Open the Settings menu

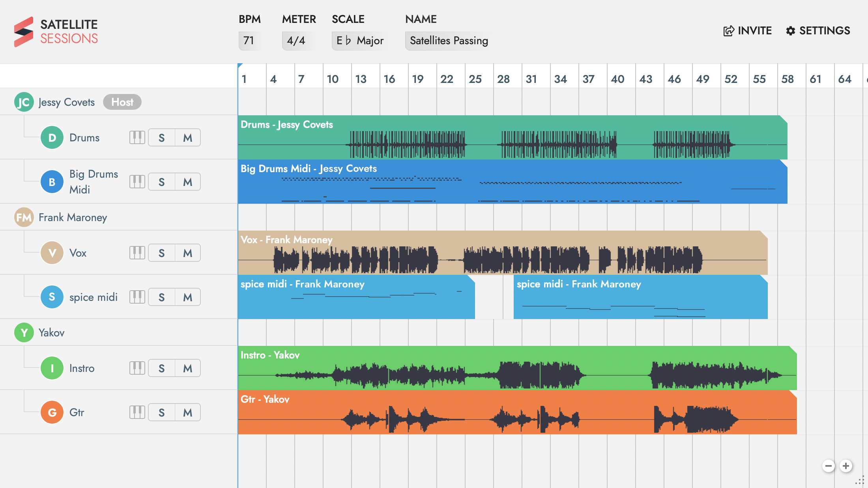coord(817,31)
